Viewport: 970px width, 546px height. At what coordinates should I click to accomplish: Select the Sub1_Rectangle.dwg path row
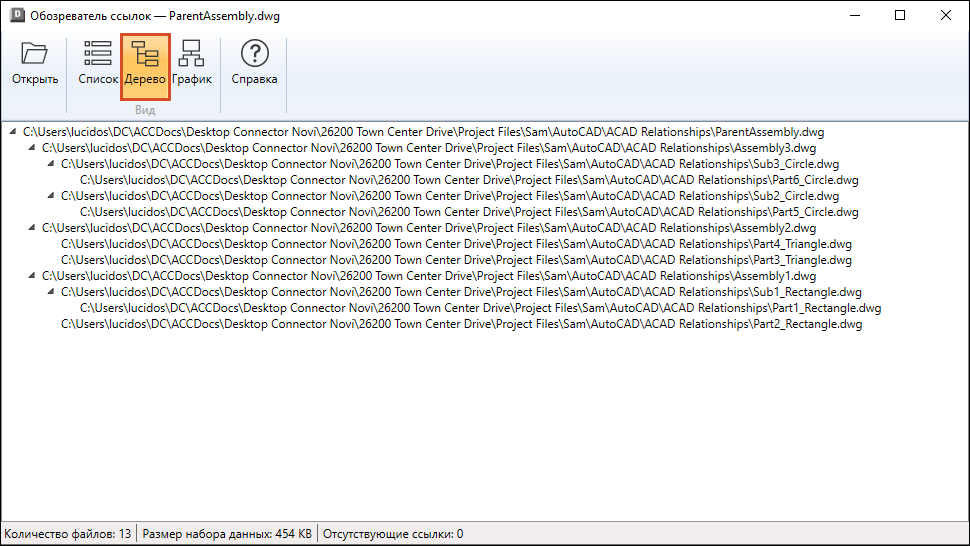click(x=461, y=292)
